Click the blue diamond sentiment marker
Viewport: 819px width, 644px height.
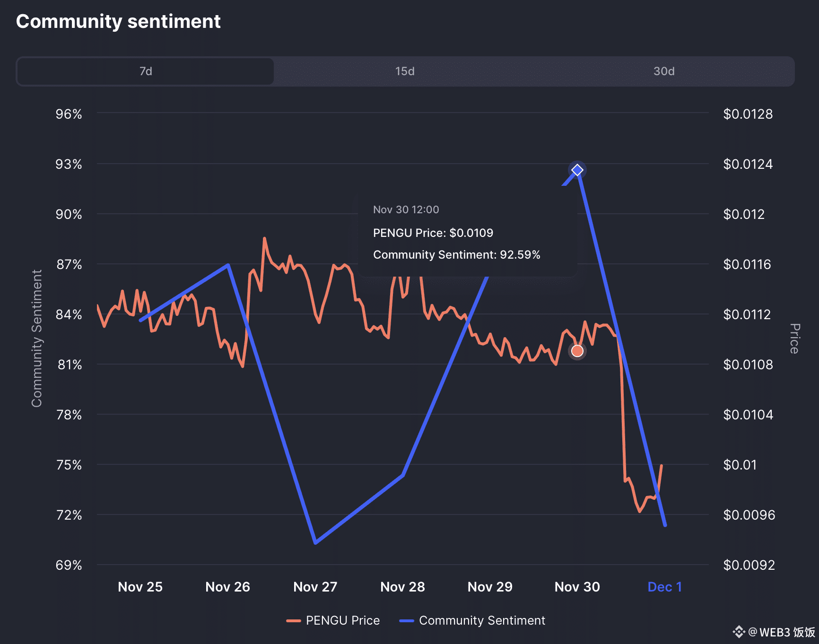pyautogui.click(x=577, y=170)
